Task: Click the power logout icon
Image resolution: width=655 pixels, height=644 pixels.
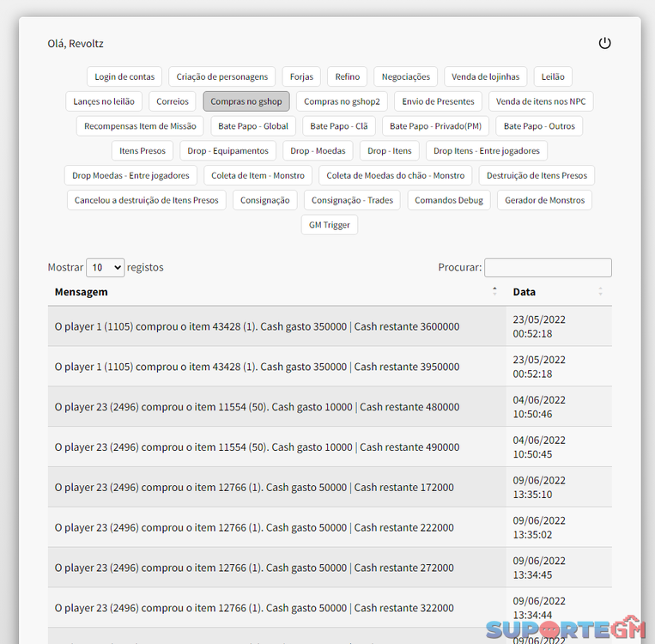Action: [x=604, y=43]
